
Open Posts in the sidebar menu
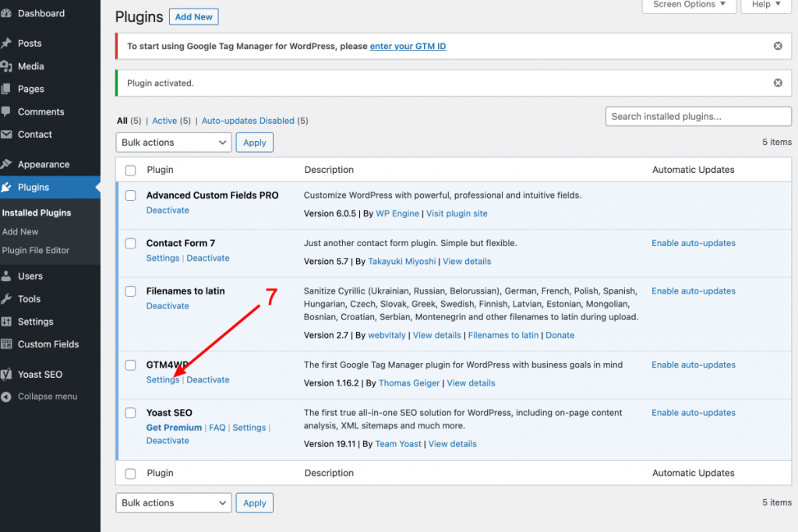30,44
